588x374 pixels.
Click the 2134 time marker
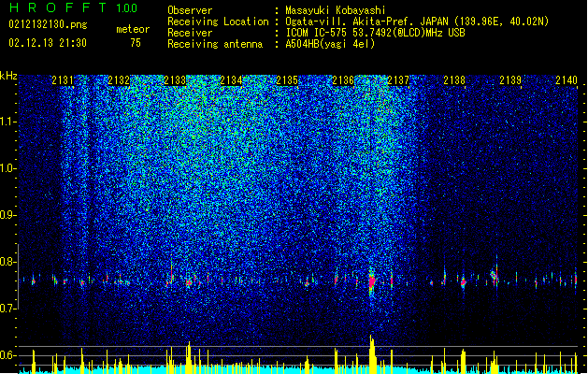tap(231, 80)
